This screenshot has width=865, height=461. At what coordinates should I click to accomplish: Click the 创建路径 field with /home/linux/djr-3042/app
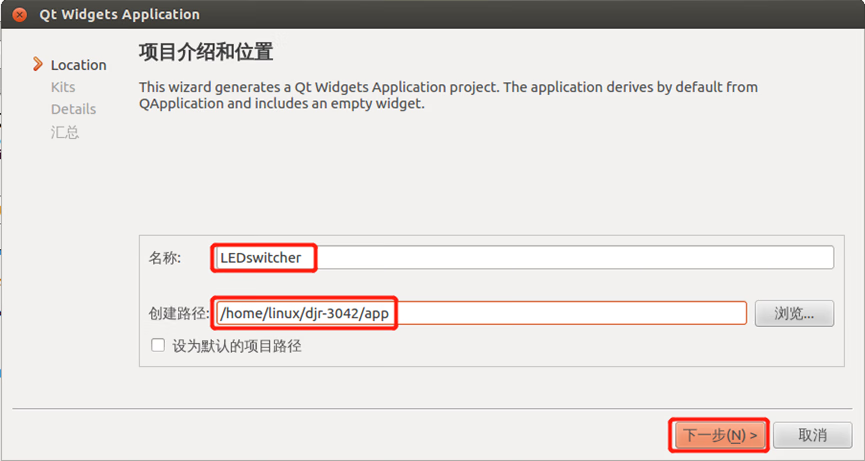(x=481, y=313)
